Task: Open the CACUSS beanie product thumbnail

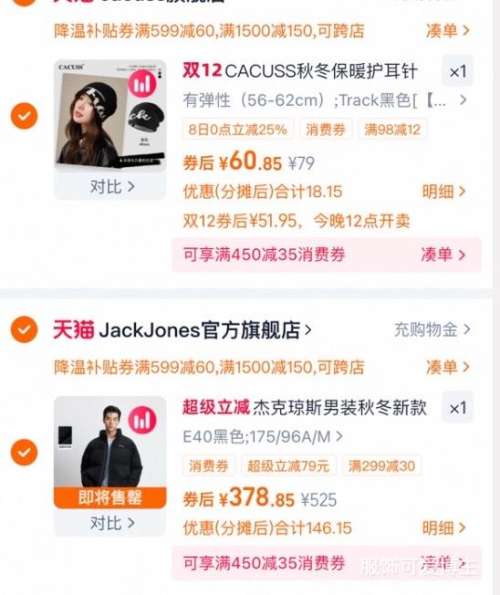Action: (110, 115)
